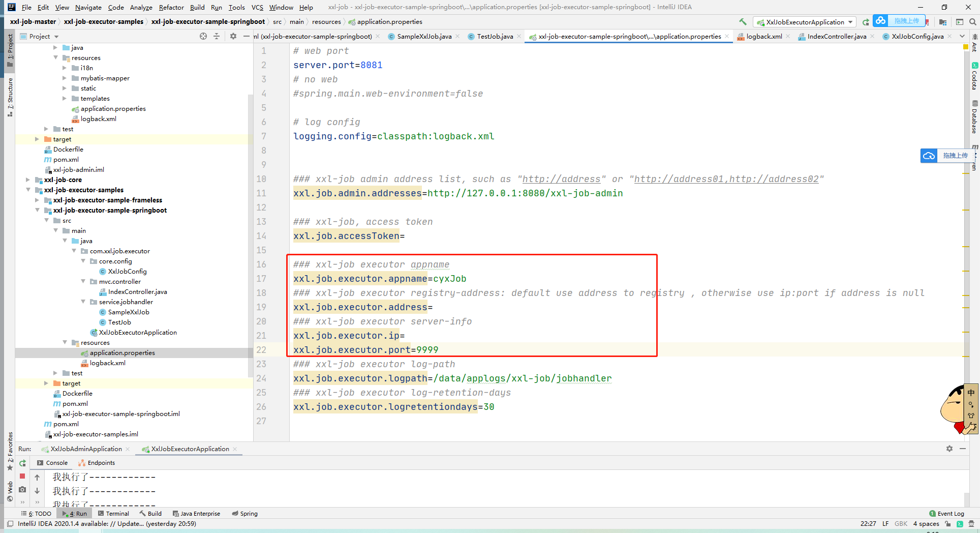
Task: Open the Endpoints tab in Run panel
Action: 97,463
